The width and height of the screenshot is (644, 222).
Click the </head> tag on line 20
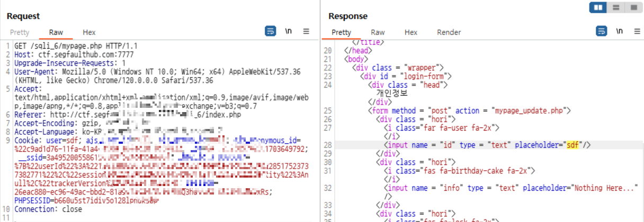point(358,50)
